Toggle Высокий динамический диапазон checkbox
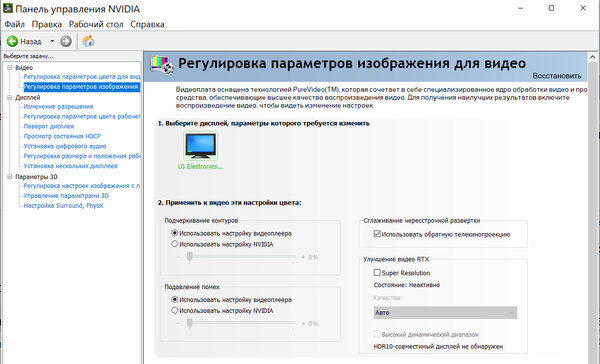600x364 pixels. (377, 334)
